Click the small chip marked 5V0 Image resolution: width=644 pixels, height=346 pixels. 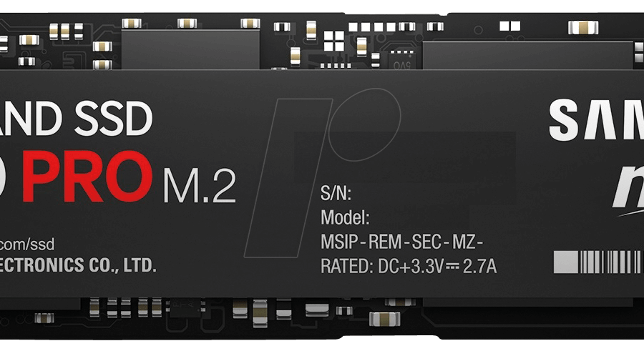[x=401, y=60]
